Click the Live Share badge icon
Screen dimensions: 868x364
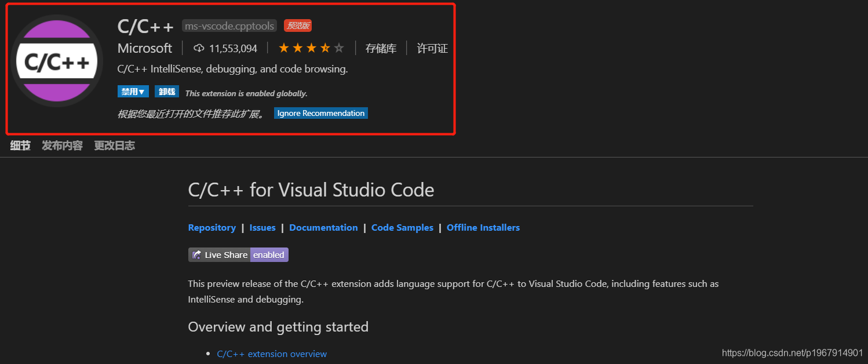click(197, 255)
